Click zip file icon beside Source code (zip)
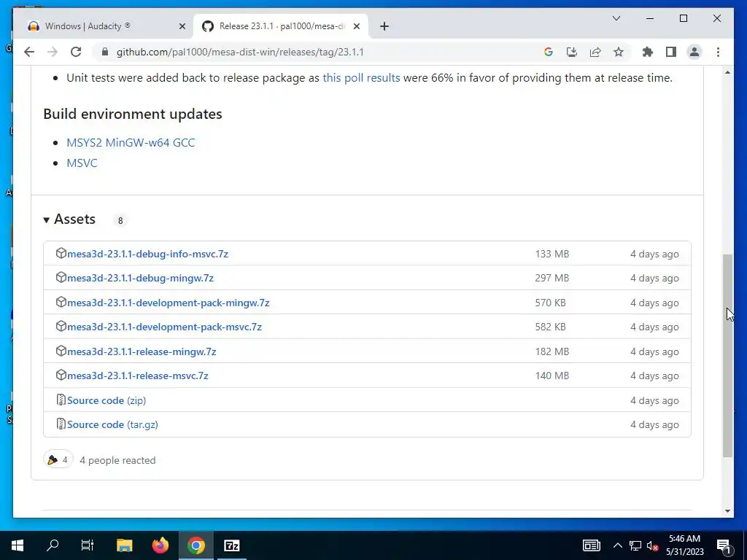Screen dimensions: 747x560 tap(61, 400)
